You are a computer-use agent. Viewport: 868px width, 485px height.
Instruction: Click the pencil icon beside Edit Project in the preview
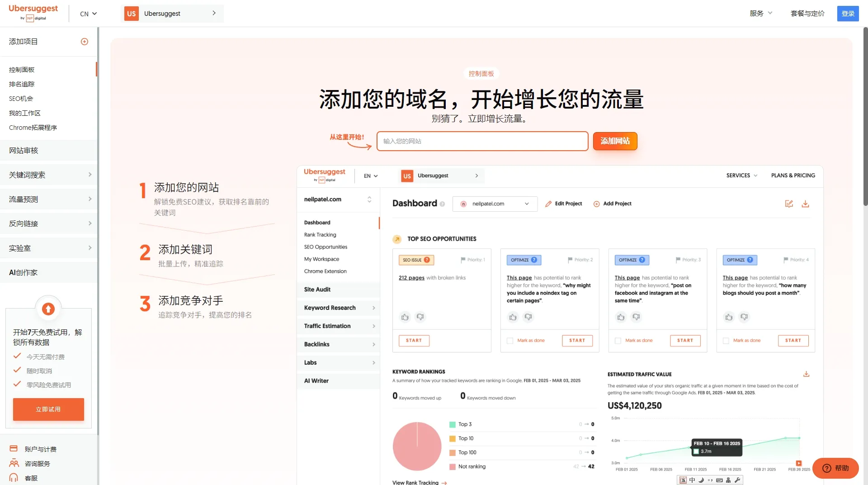point(548,204)
